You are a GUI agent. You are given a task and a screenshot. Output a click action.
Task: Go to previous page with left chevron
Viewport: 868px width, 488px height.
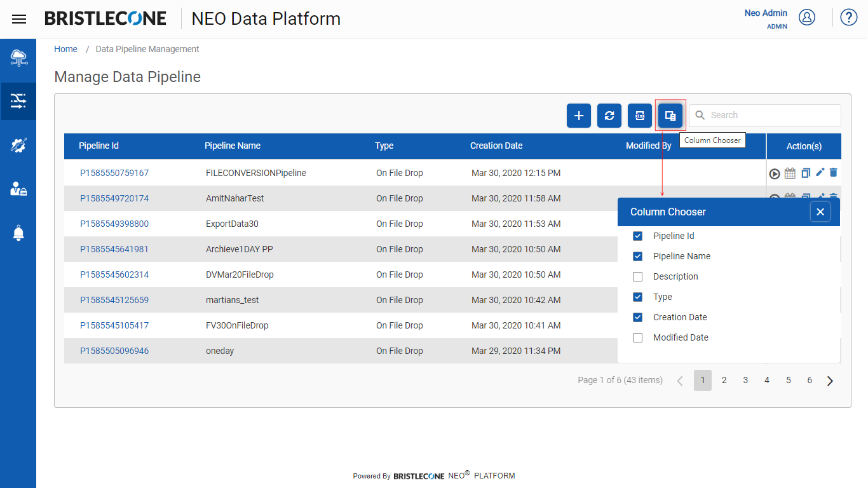(x=680, y=381)
